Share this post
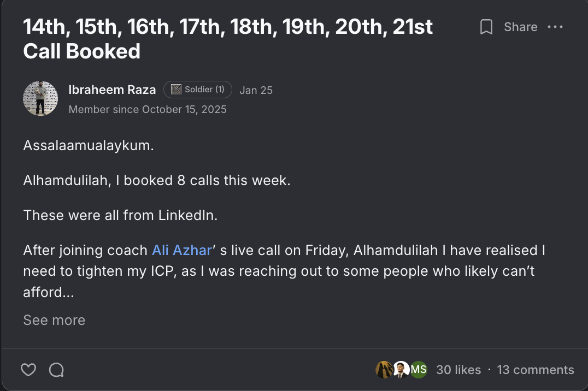588x391 pixels. 520,27
